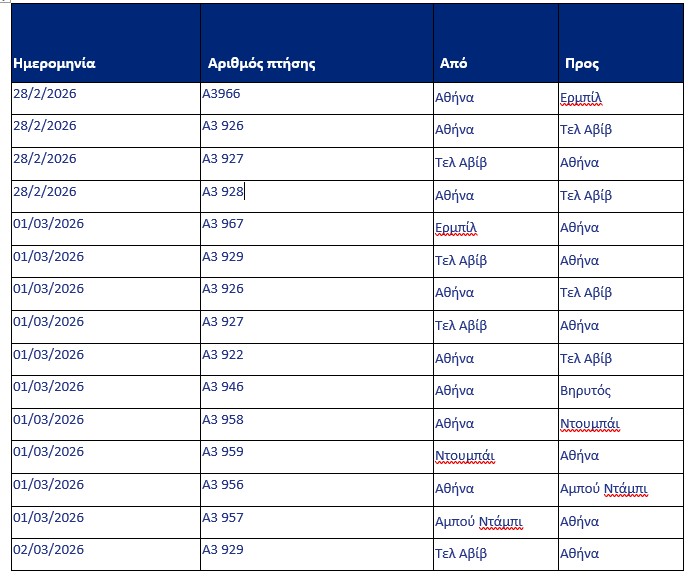Click Ερμπίλ origin in the A3 967 row
698x588 pixels.
click(x=456, y=227)
